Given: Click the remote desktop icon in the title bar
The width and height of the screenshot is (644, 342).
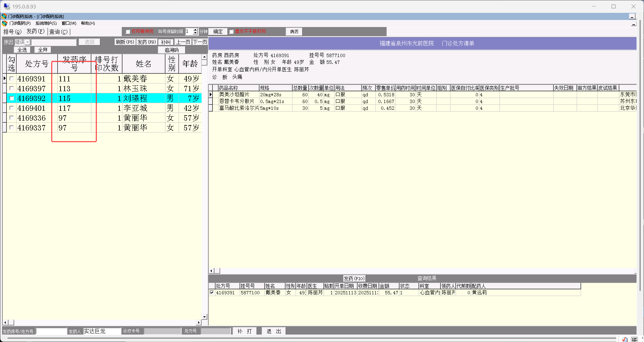Looking at the screenshot, I should point(6,6).
